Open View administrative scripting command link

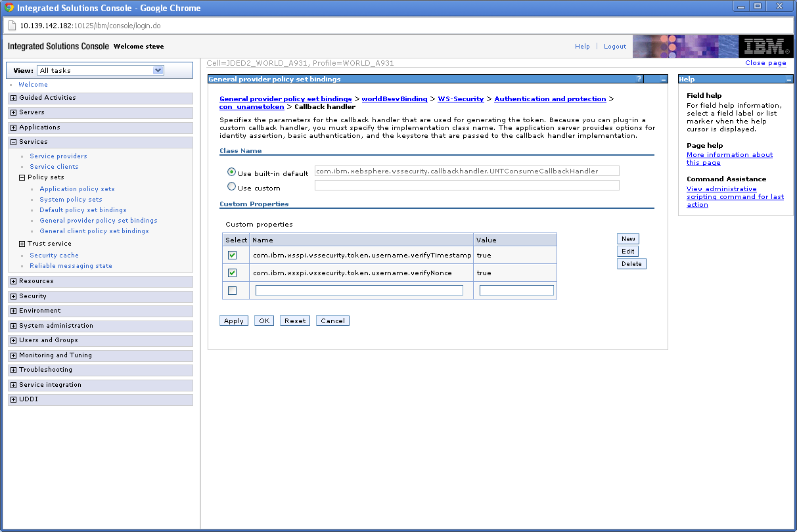[x=735, y=197]
